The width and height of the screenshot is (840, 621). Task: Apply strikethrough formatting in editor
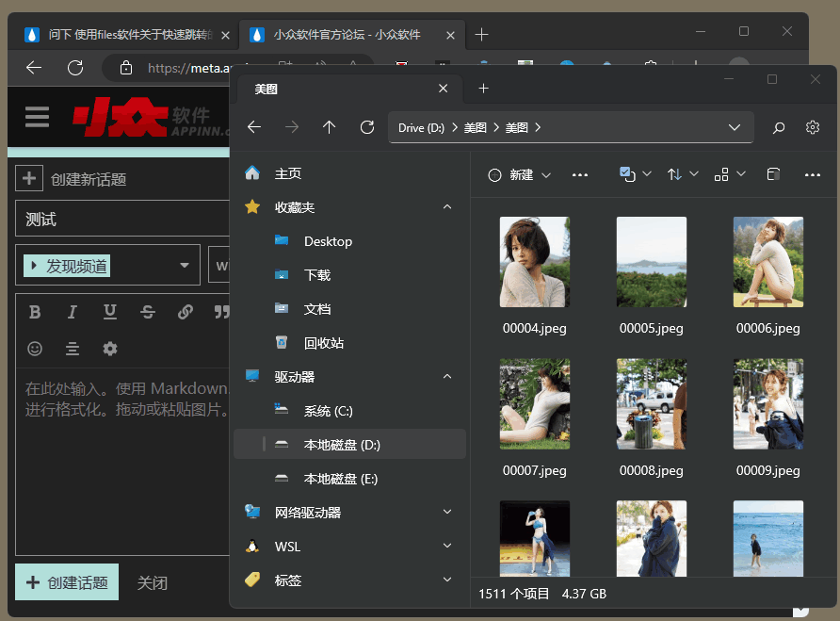148,312
